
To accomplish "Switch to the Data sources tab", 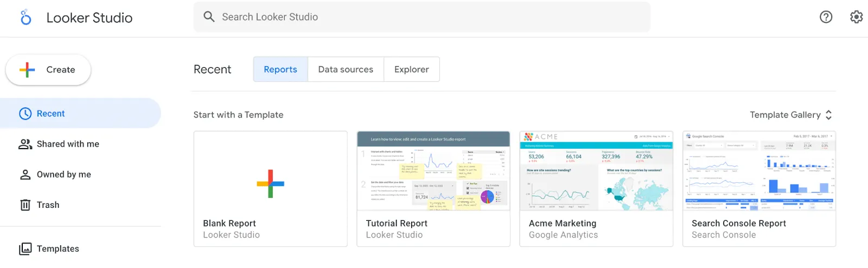I will click(x=346, y=69).
